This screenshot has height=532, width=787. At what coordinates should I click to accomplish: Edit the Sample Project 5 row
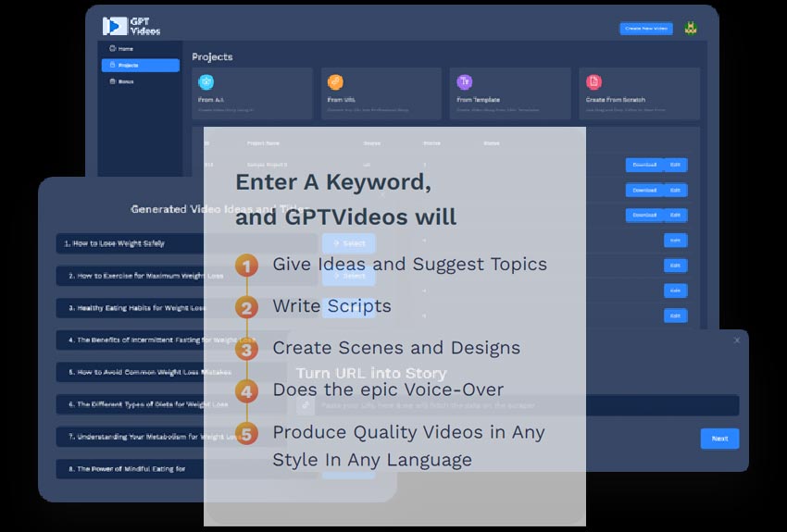(676, 165)
